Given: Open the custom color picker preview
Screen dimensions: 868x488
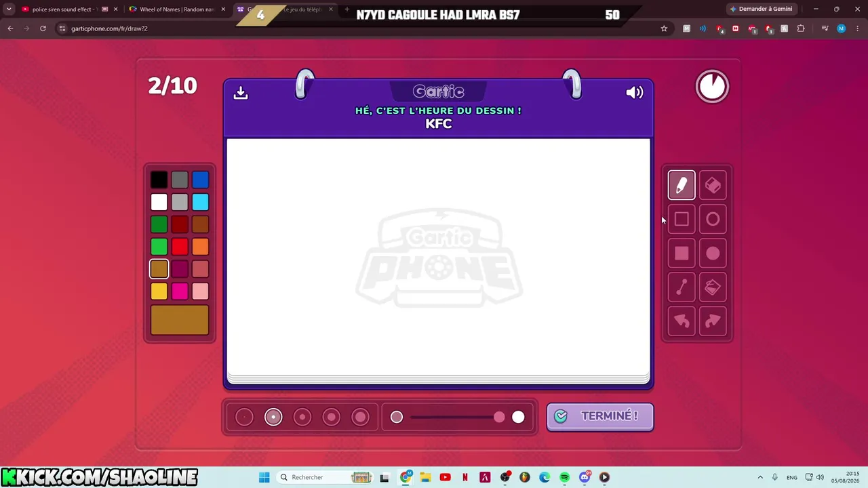Looking at the screenshot, I should 180,320.
